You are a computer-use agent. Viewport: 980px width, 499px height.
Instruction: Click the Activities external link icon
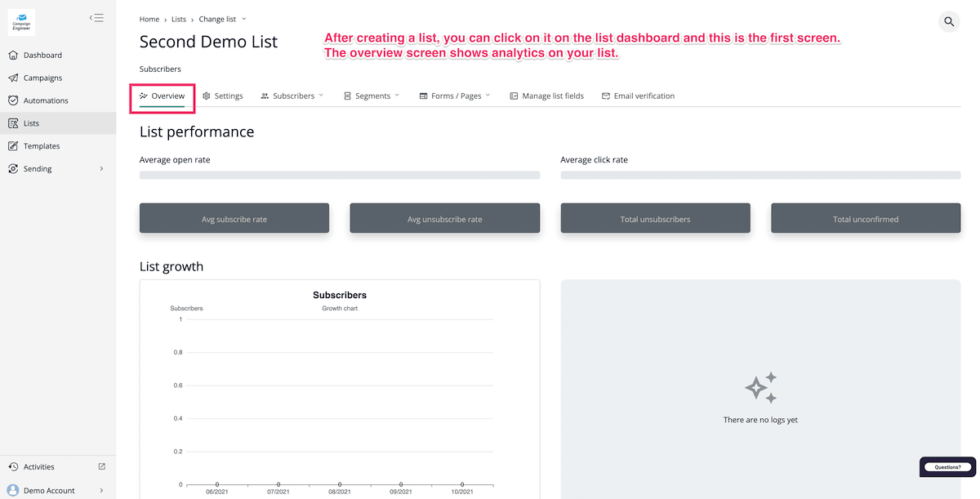click(102, 466)
